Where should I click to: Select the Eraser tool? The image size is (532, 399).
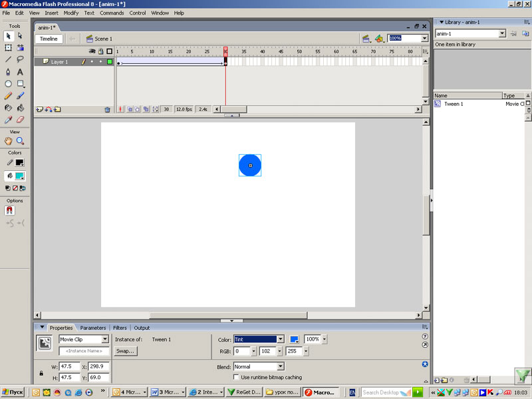(x=20, y=120)
